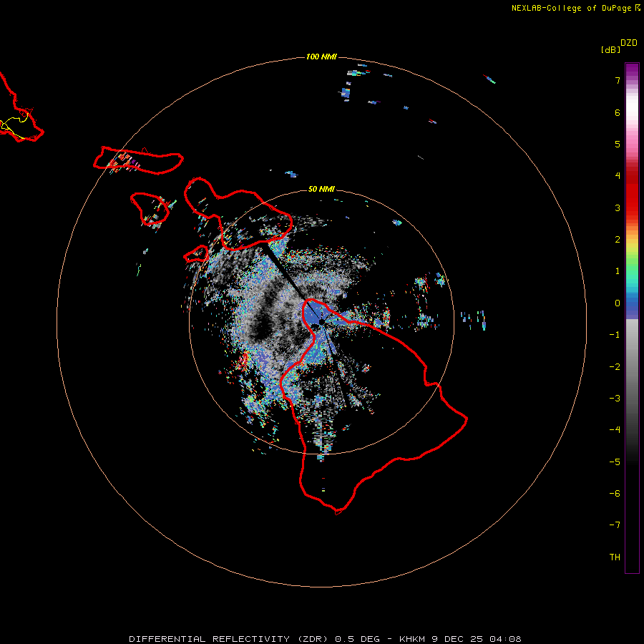Click the -1 value on color scale

(615, 335)
